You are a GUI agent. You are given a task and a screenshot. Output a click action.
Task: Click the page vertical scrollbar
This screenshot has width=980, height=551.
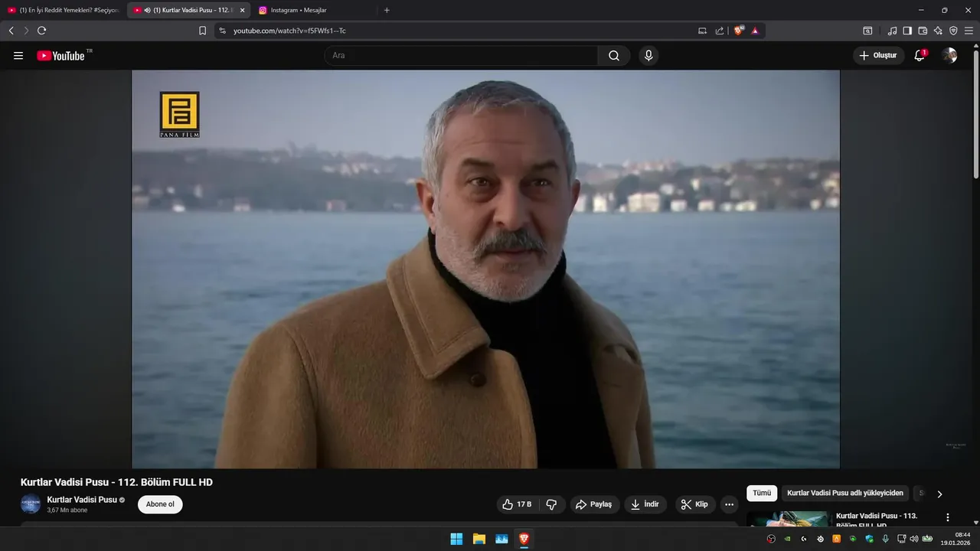975,115
